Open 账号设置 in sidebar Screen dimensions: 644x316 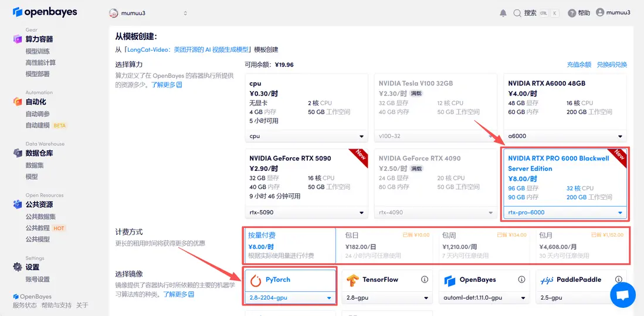point(38,280)
